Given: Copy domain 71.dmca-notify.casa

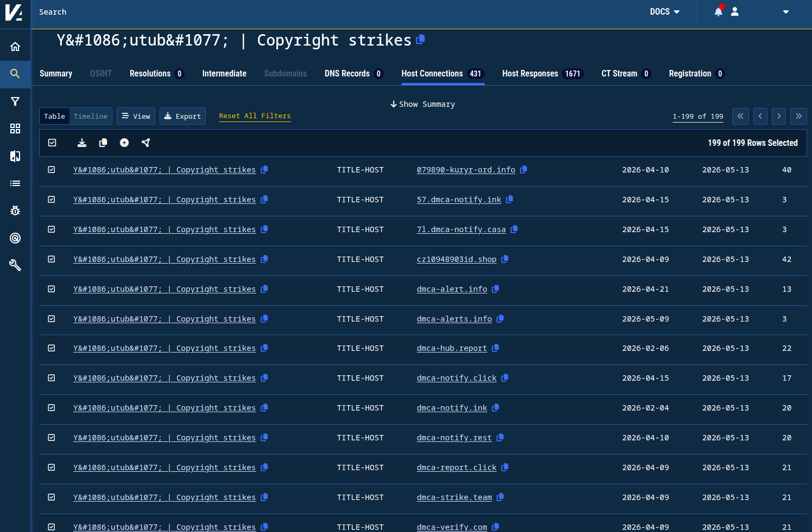Looking at the screenshot, I should pos(514,229).
